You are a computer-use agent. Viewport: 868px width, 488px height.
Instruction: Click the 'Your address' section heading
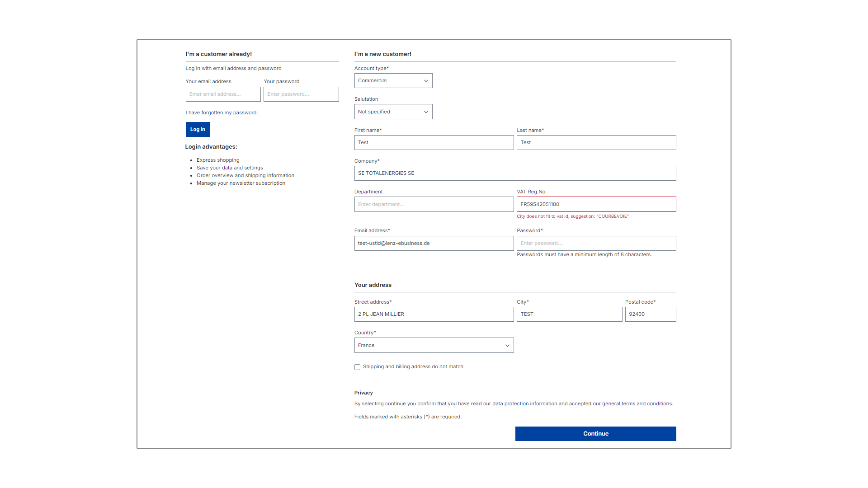tap(373, 285)
